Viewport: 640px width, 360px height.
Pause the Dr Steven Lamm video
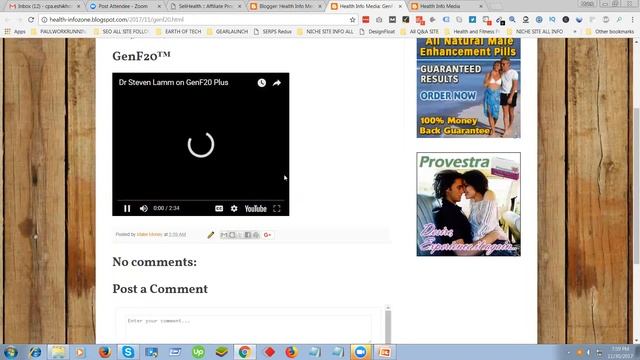pos(127,209)
